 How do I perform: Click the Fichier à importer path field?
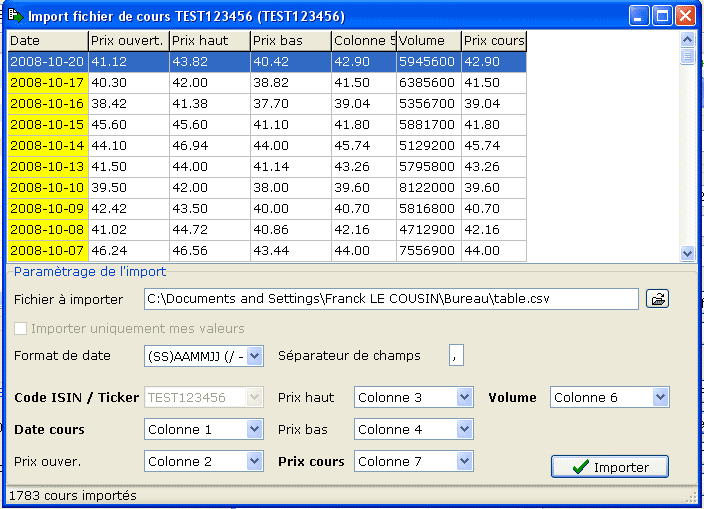click(x=391, y=299)
